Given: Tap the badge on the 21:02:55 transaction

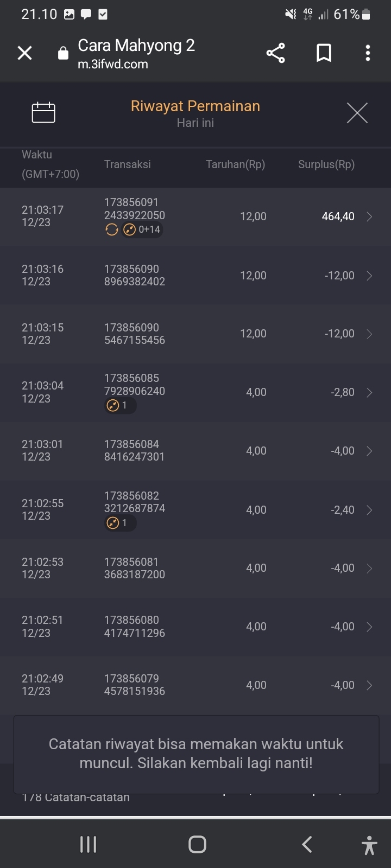Looking at the screenshot, I should [119, 523].
